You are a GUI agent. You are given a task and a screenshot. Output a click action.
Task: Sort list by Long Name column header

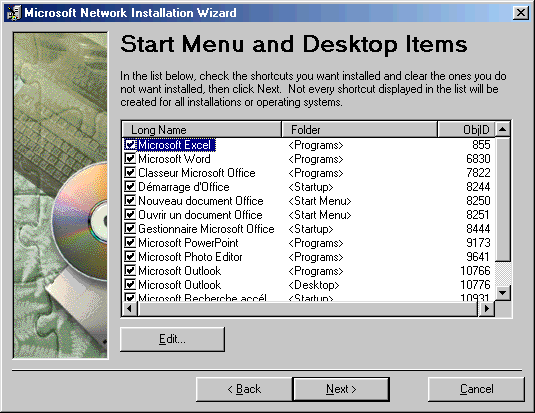(x=202, y=130)
